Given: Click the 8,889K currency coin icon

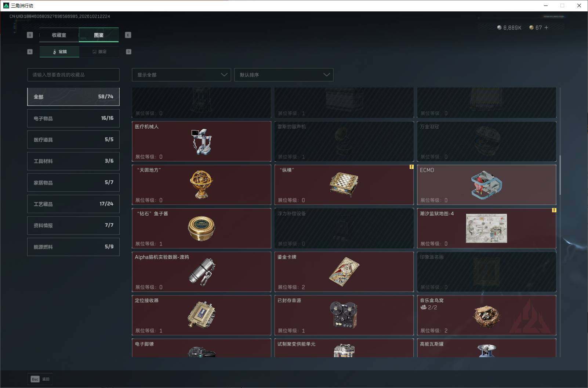Looking at the screenshot, I should (499, 28).
